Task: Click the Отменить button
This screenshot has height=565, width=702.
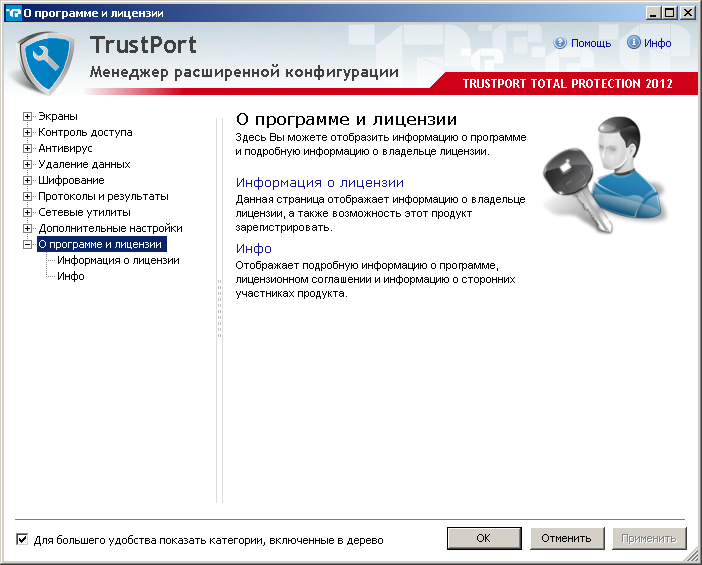Action: 567,538
